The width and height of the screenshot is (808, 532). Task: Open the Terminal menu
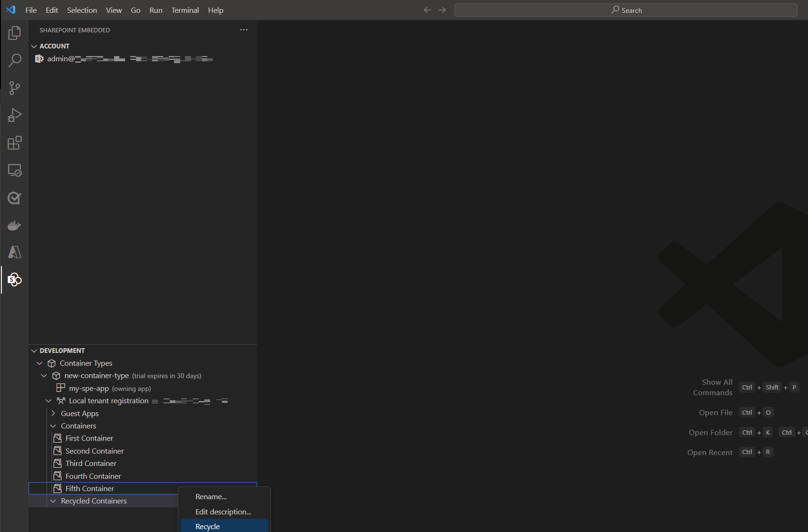click(185, 10)
